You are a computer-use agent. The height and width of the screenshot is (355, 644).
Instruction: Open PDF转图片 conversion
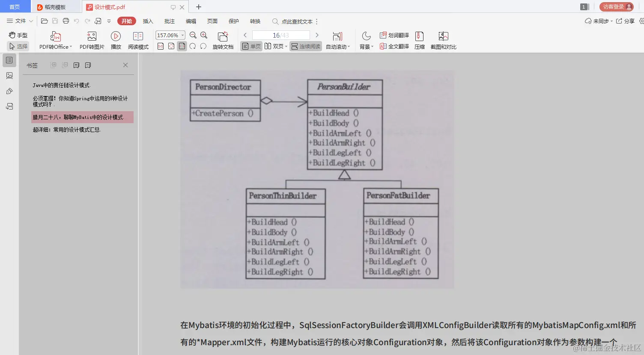click(x=91, y=40)
